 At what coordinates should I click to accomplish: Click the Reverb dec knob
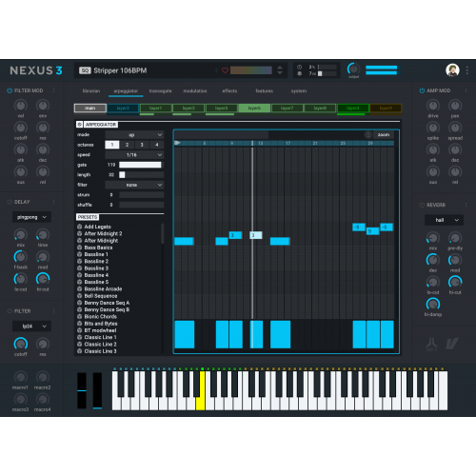pos(433,260)
